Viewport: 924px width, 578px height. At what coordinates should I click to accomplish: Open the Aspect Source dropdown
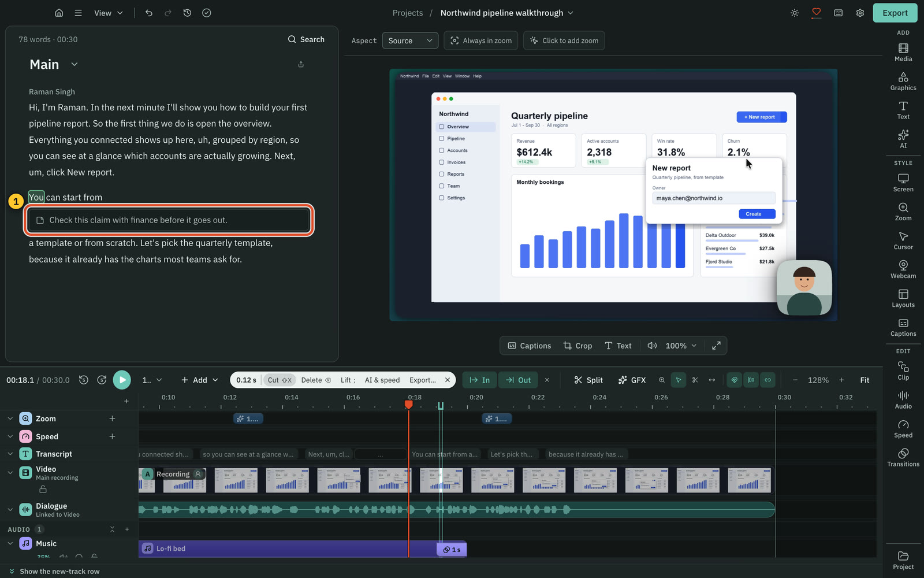point(410,40)
